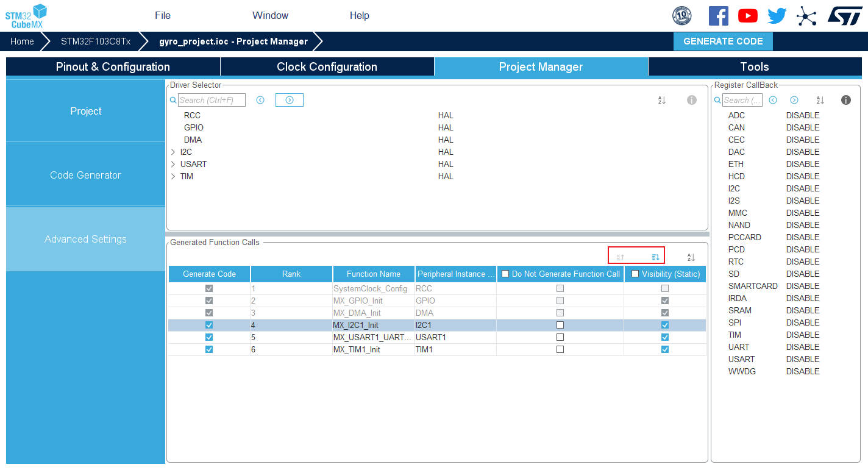This screenshot has height=470, width=868.
Task: Click the gyro_project.ioc - Project Manager breadcrumb
Action: tap(233, 41)
